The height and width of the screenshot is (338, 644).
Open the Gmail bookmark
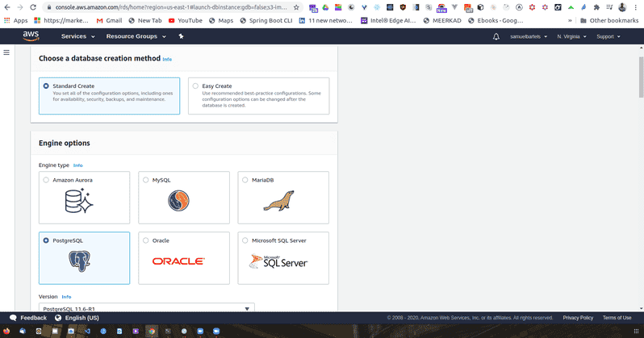click(109, 20)
